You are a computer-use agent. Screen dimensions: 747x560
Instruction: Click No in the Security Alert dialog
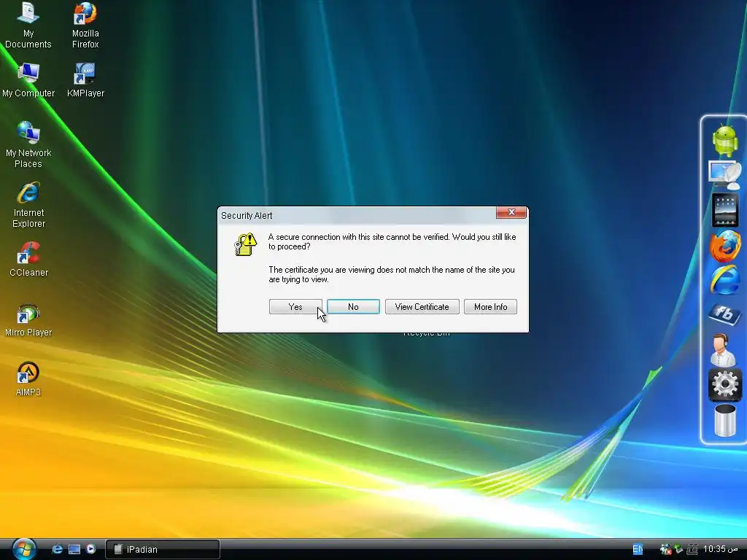(353, 307)
